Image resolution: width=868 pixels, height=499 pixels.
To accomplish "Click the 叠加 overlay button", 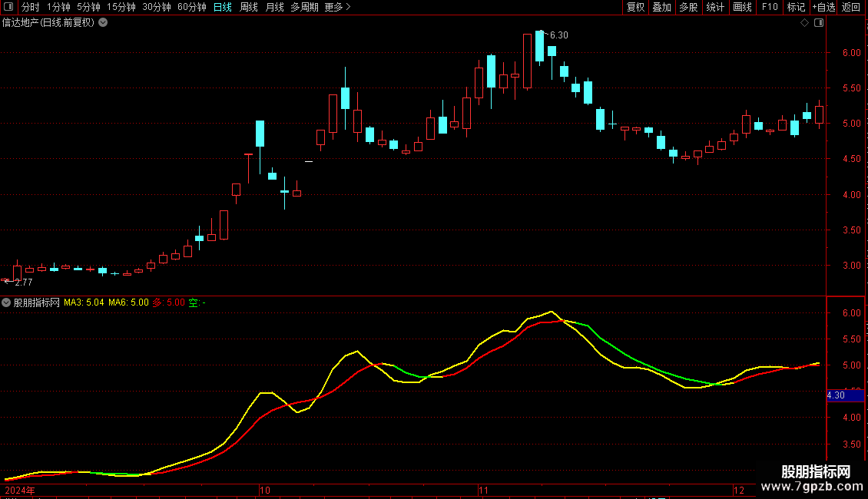I will [x=661, y=7].
